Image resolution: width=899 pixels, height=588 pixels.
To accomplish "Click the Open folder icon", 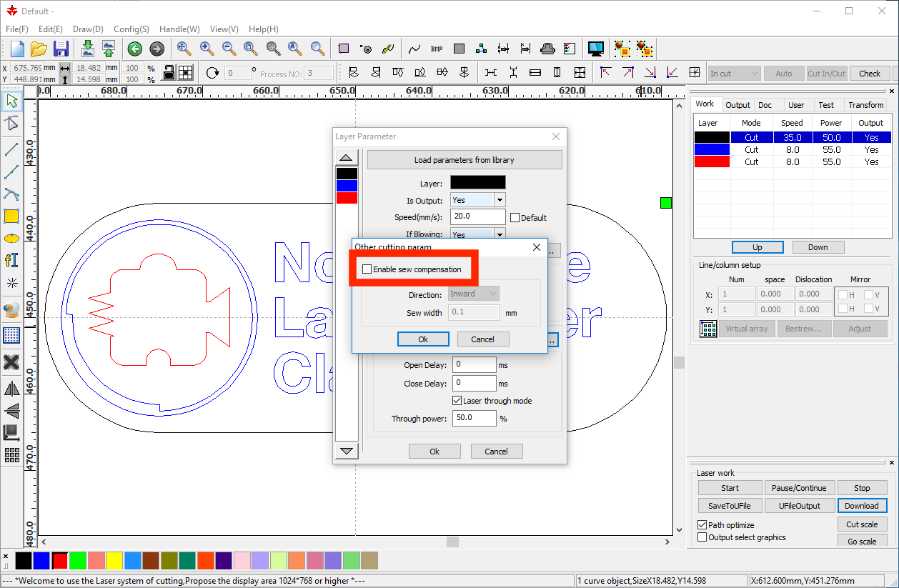I will (39, 49).
